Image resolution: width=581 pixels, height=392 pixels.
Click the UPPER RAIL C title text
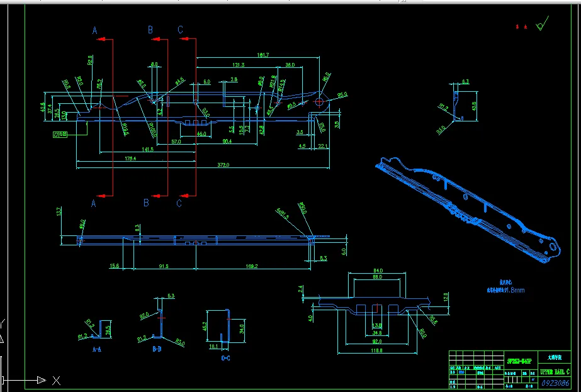tap(555, 372)
